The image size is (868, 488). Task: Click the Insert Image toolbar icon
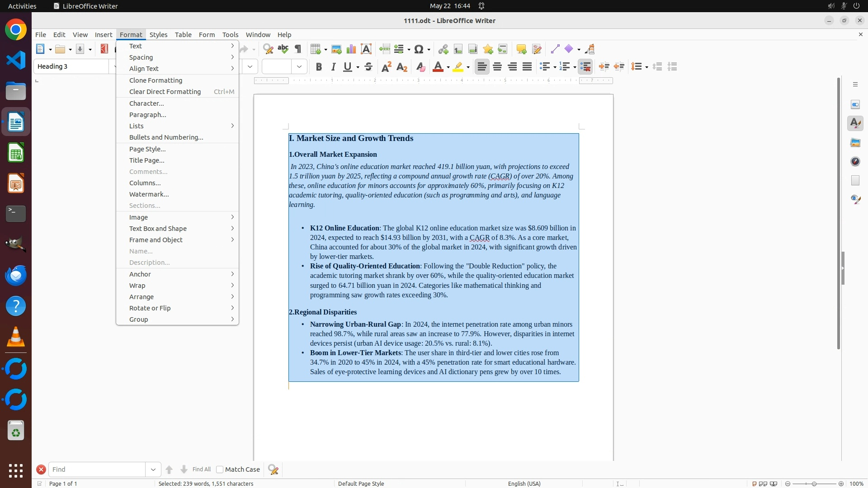336,49
